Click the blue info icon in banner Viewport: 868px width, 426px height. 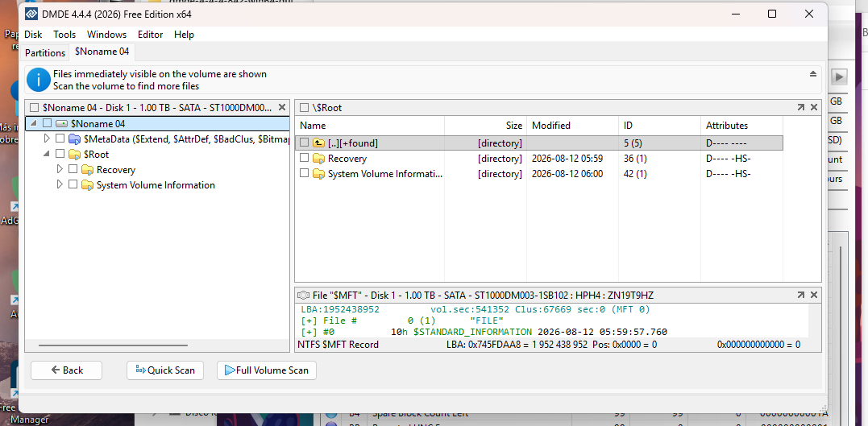pyautogui.click(x=39, y=80)
